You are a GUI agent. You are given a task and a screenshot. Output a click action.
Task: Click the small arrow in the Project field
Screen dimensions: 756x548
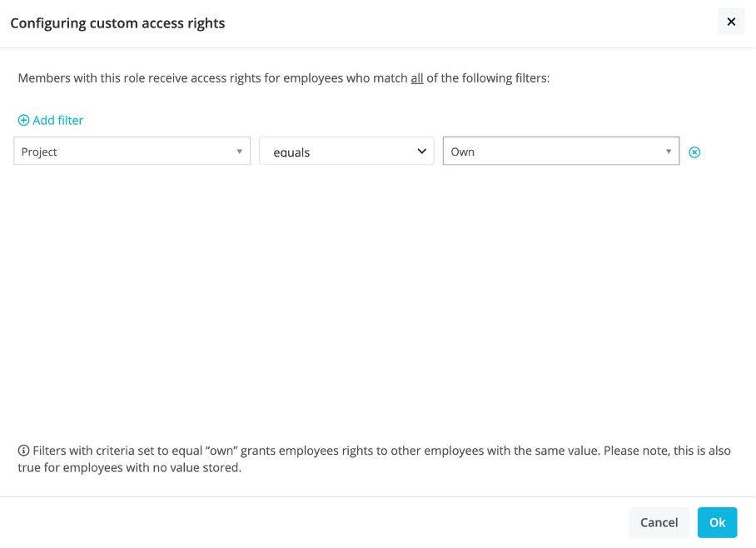point(239,152)
